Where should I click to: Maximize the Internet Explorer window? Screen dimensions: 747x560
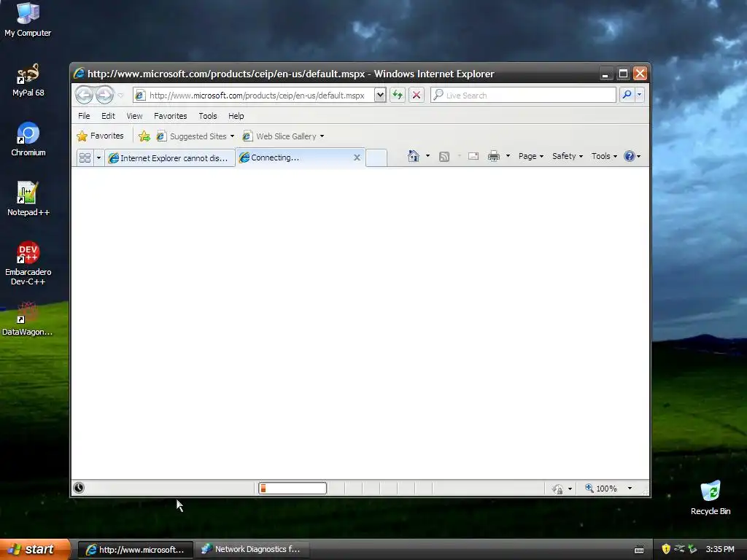[x=623, y=74]
